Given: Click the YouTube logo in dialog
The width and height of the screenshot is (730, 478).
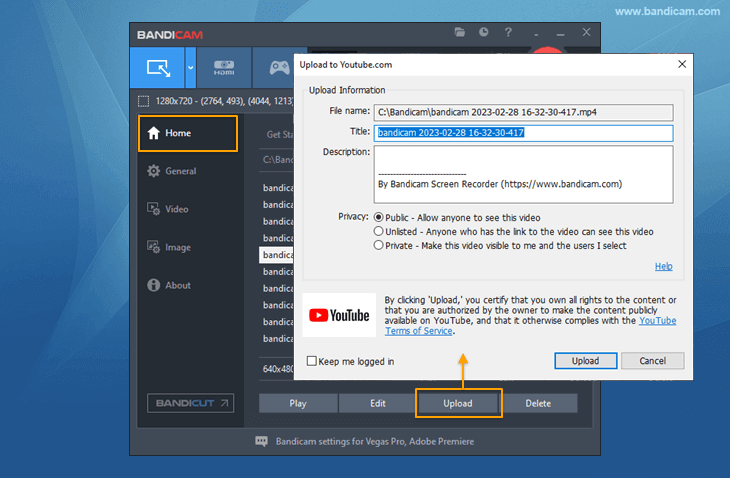Looking at the screenshot, I should click(x=339, y=315).
